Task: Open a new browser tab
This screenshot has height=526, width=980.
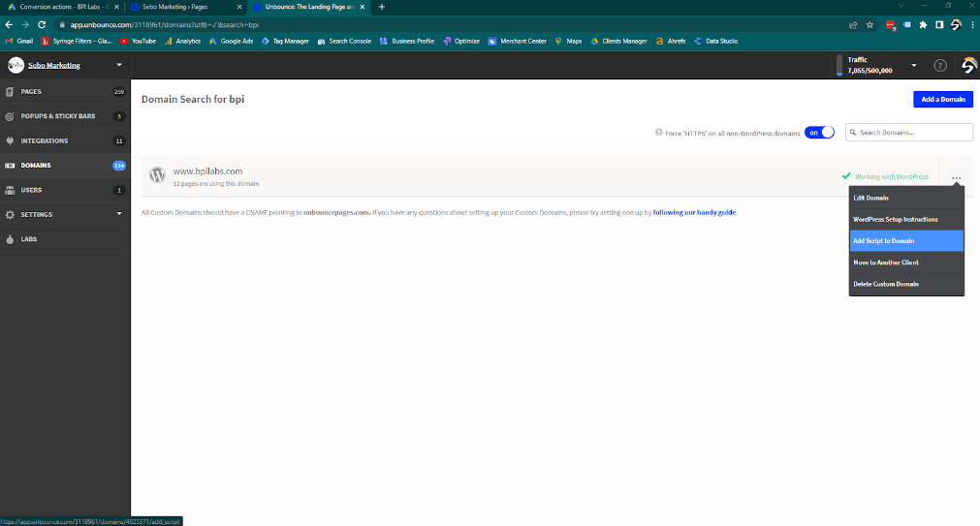Action: 381,7
